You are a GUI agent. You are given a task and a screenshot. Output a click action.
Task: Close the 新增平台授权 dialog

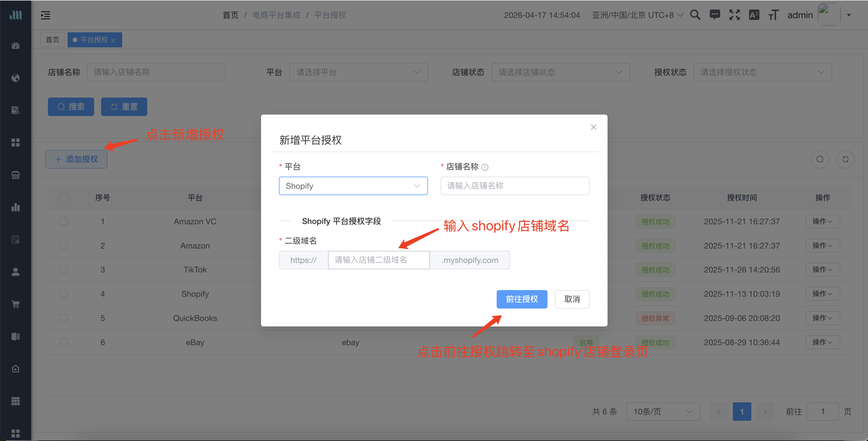click(x=594, y=127)
